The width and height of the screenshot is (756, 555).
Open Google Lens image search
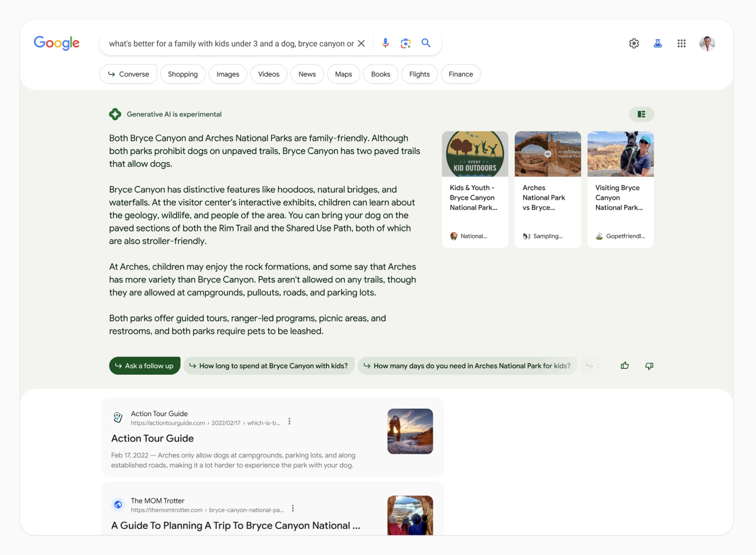[405, 43]
